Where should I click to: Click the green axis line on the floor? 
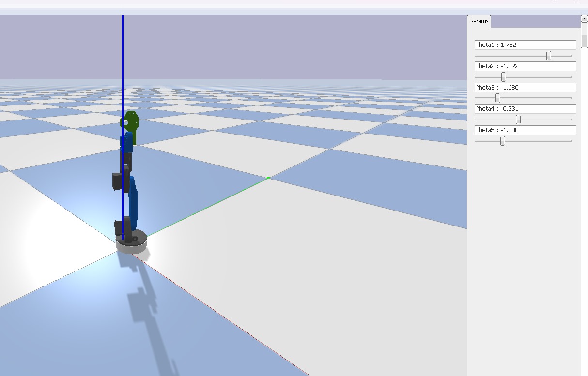click(208, 207)
